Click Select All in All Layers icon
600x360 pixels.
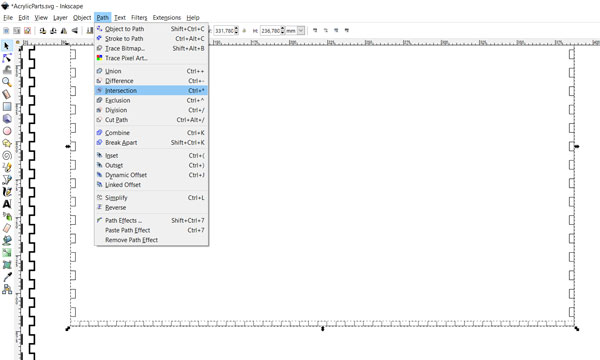17,30
